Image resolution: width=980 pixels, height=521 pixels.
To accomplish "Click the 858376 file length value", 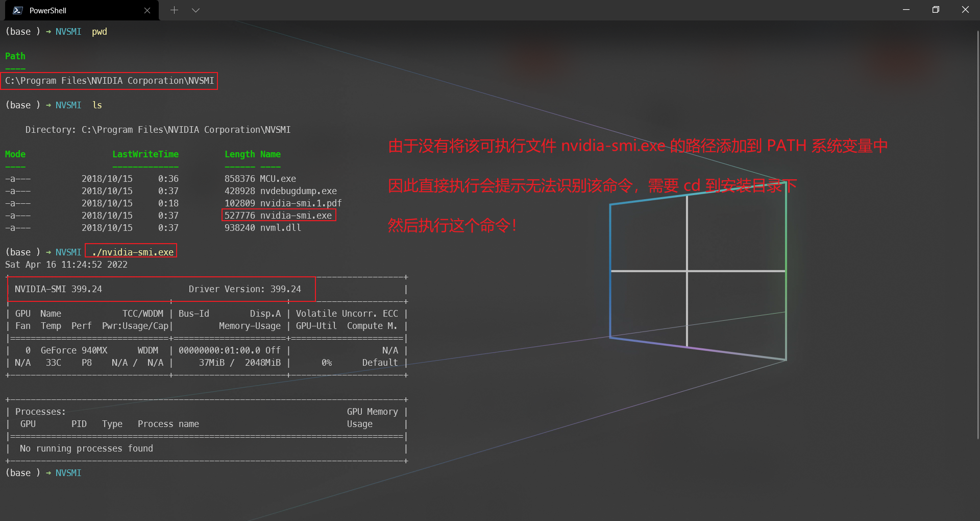I will [240, 179].
